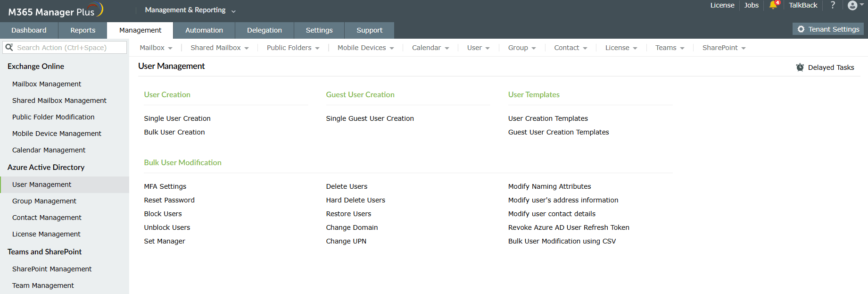Open the Delegation tab

point(265,30)
